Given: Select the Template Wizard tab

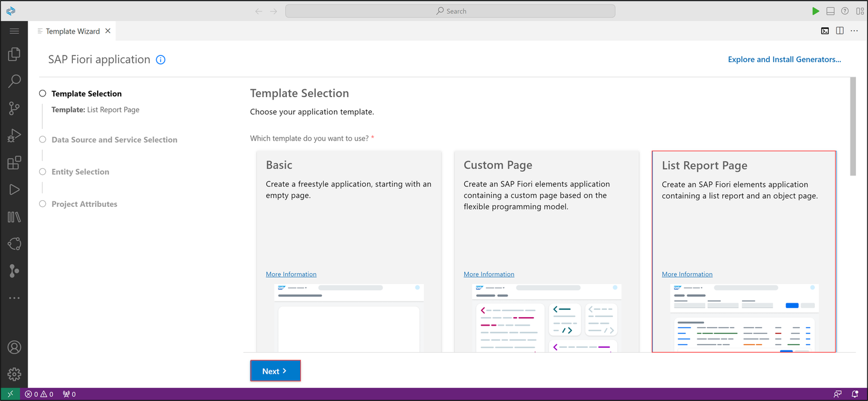Looking at the screenshot, I should [72, 31].
